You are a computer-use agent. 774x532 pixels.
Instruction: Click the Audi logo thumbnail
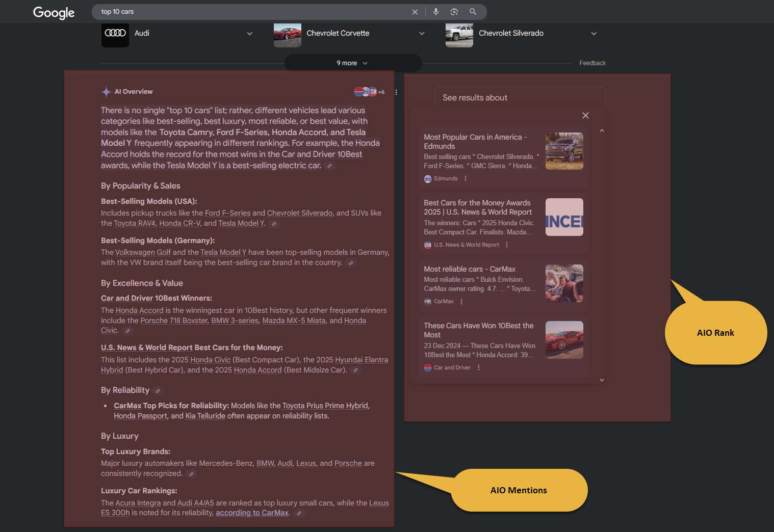point(115,35)
